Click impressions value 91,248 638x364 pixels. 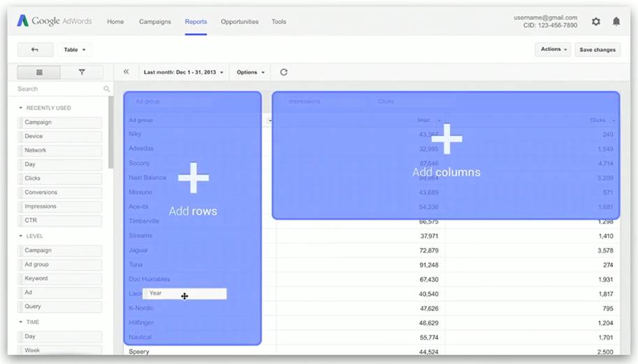(x=429, y=265)
